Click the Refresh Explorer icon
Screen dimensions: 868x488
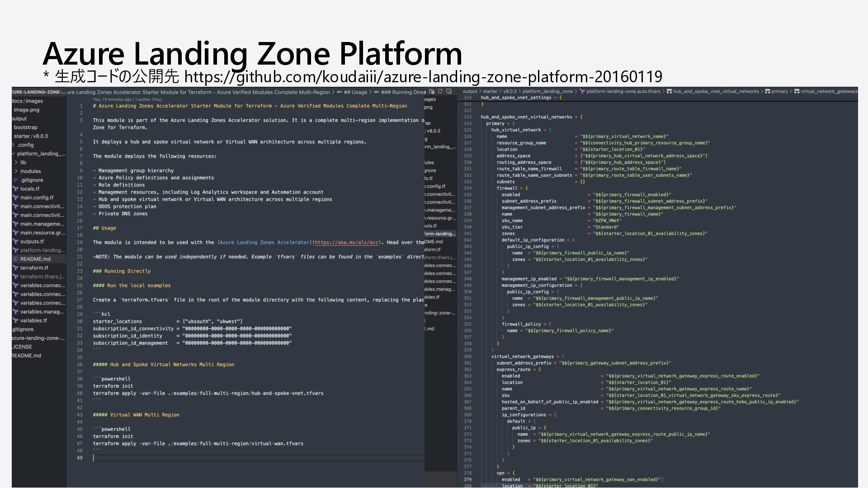[x=440, y=91]
